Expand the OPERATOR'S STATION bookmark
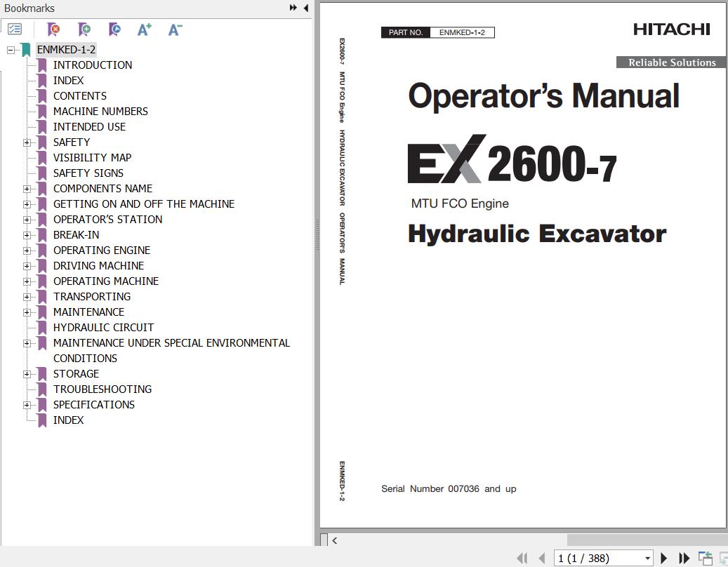The image size is (728, 567). click(27, 220)
